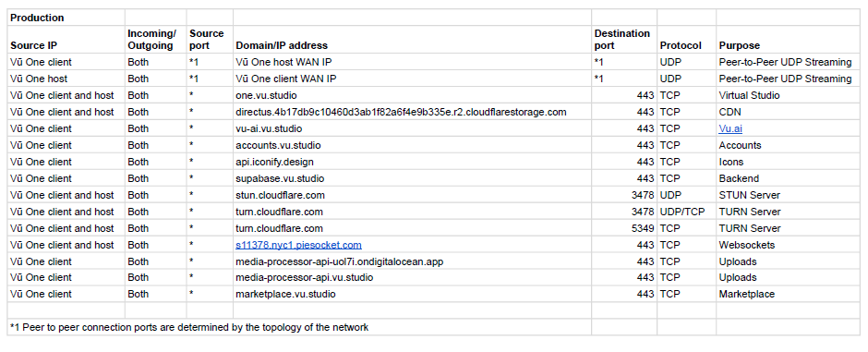Click the supabase.vu.studio domain cell
This screenshot has width=868, height=352.
[412, 178]
